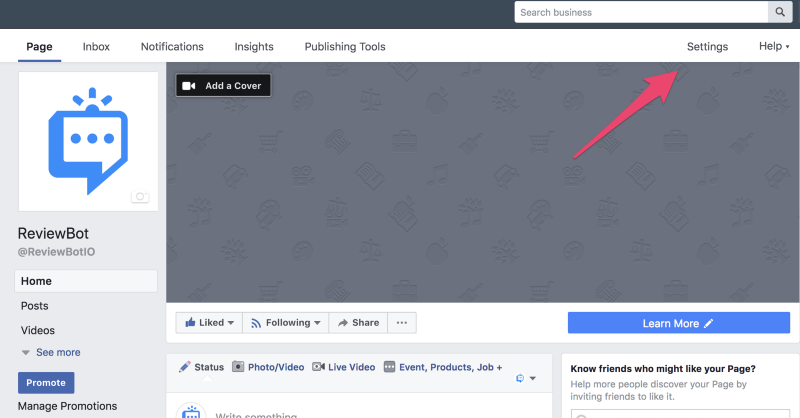Open the Following dropdown
The width and height of the screenshot is (800, 418).
[286, 323]
